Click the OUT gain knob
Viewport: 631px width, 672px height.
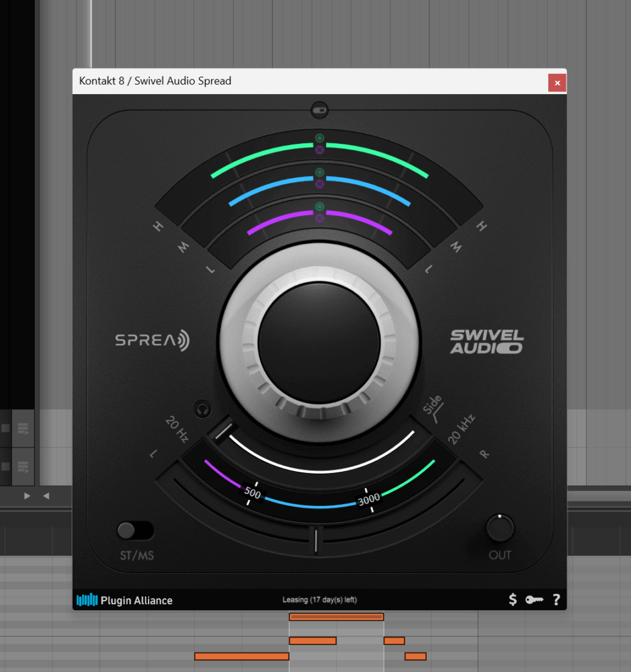[500, 528]
